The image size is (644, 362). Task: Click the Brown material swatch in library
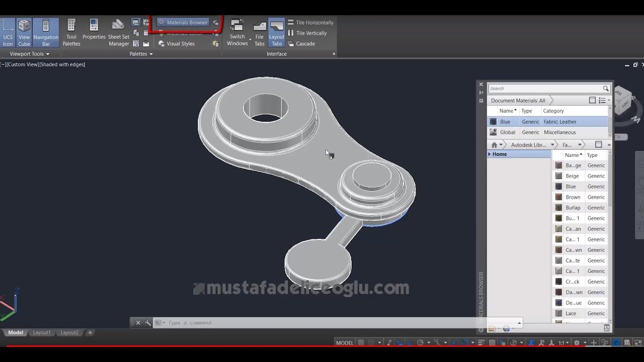pos(558,197)
